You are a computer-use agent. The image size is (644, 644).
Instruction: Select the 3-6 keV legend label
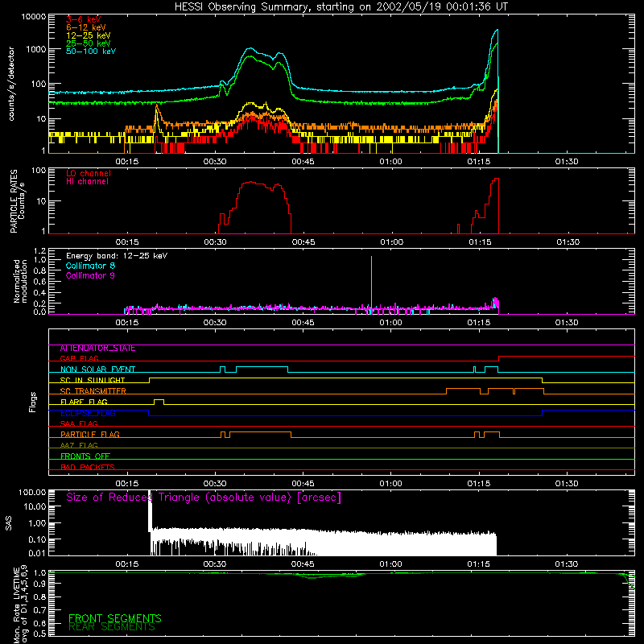pos(84,19)
